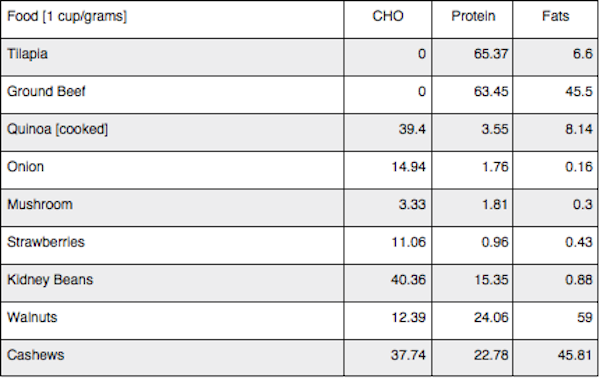Select Tilapia protein value 65.37

[x=491, y=54]
